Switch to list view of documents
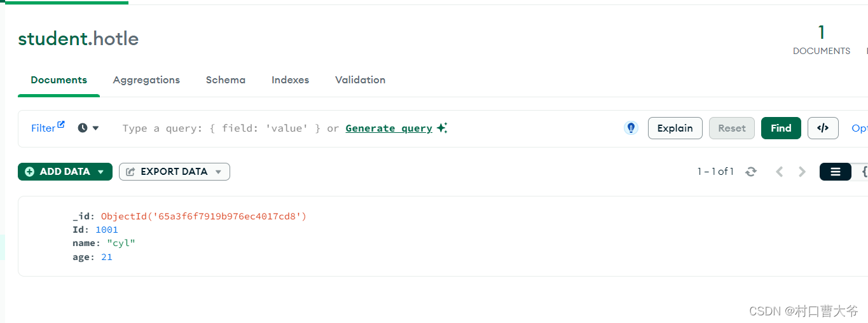Image resolution: width=868 pixels, height=323 pixels. coord(835,172)
